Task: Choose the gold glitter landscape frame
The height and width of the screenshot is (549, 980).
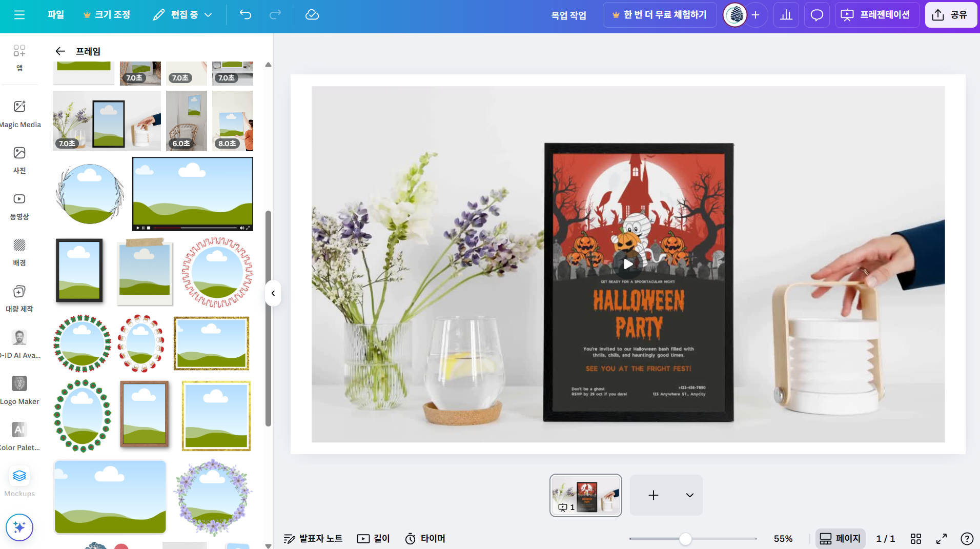Action: (211, 343)
